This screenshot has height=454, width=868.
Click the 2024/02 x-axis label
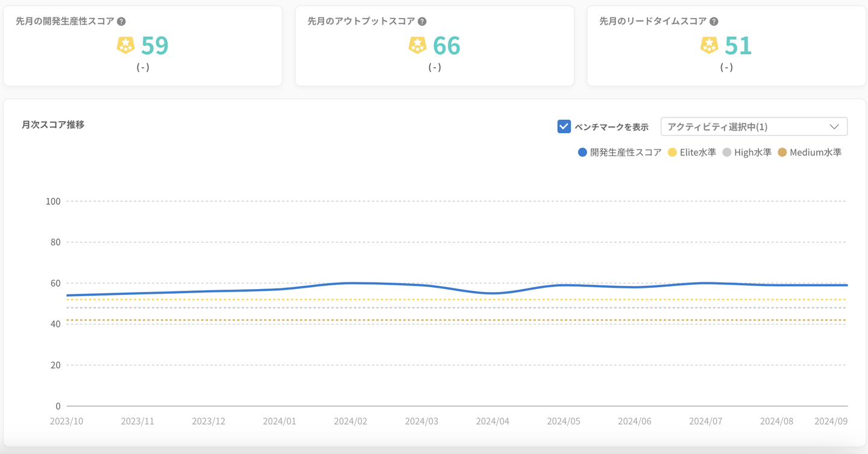coord(350,421)
